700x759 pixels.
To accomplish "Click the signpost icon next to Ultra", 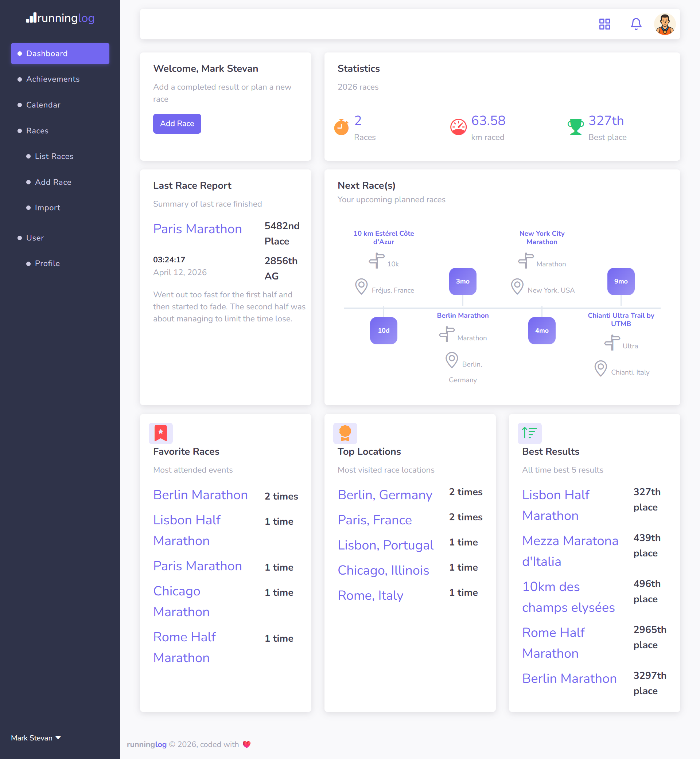I will click(x=612, y=343).
